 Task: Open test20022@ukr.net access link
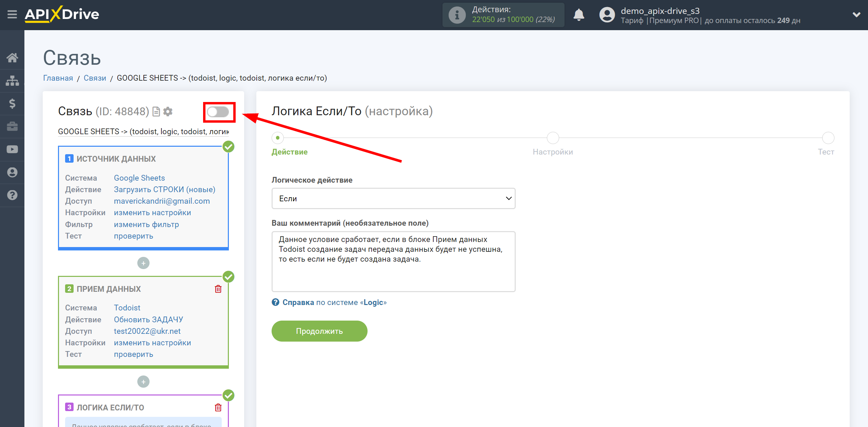click(147, 331)
